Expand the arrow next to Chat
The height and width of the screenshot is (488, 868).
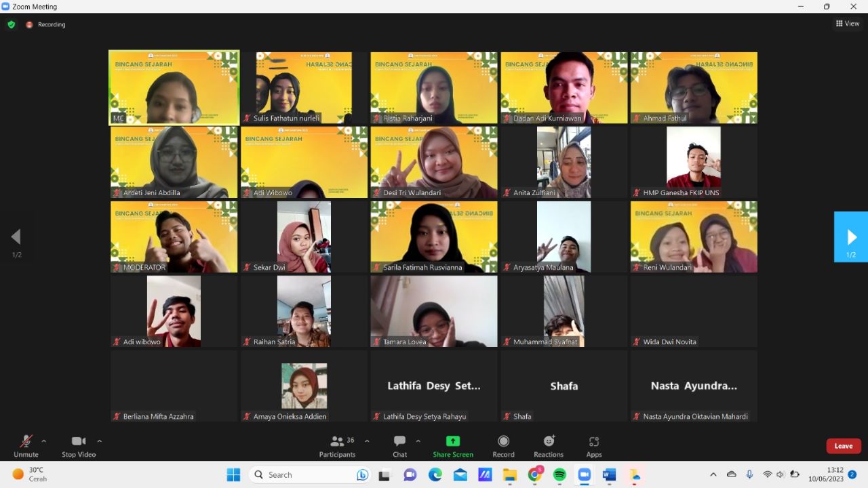418,441
